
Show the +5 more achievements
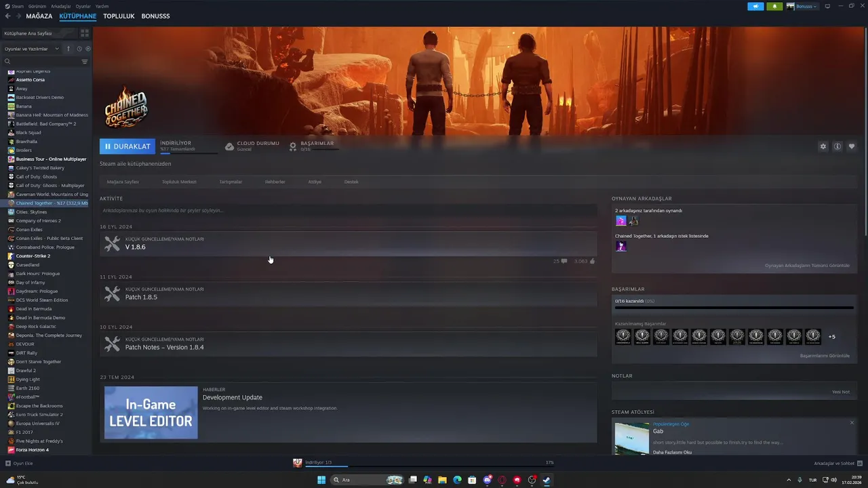coord(832,337)
